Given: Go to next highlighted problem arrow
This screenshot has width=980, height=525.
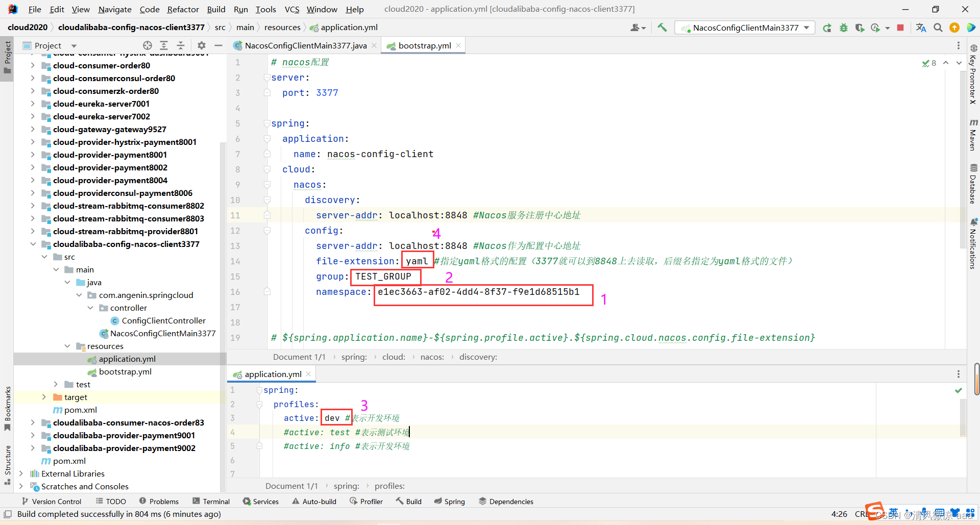Looking at the screenshot, I should tap(959, 63).
